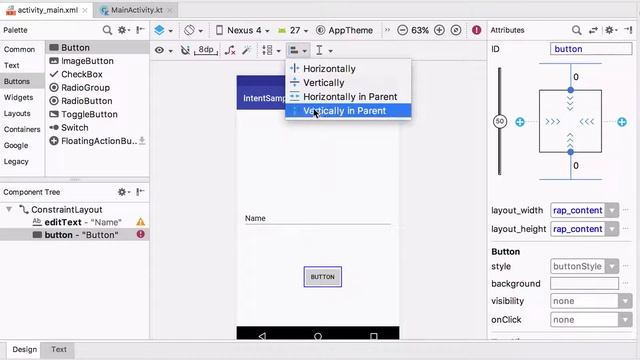Switch to Design tab
This screenshot has height=360, width=640.
coord(24,349)
